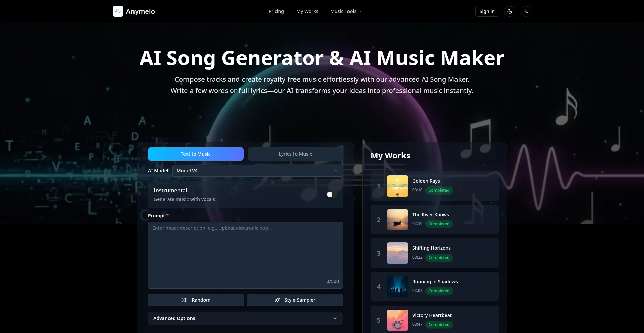The width and height of the screenshot is (644, 333).
Task: Click the Sign in button
Action: [x=487, y=11]
